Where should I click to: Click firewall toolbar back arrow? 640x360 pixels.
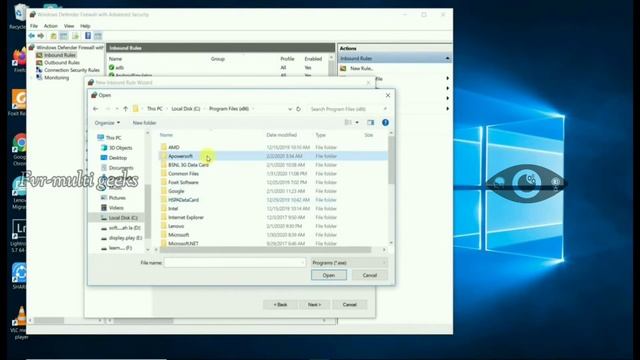click(32, 36)
